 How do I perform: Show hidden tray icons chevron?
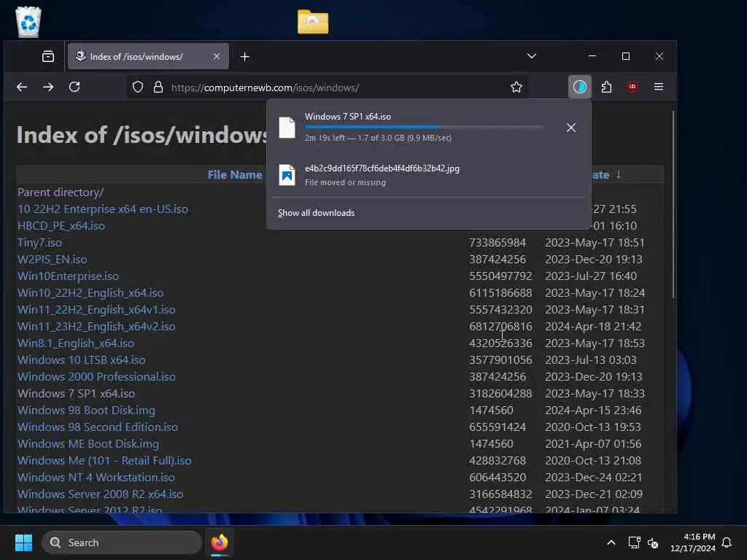point(611,542)
